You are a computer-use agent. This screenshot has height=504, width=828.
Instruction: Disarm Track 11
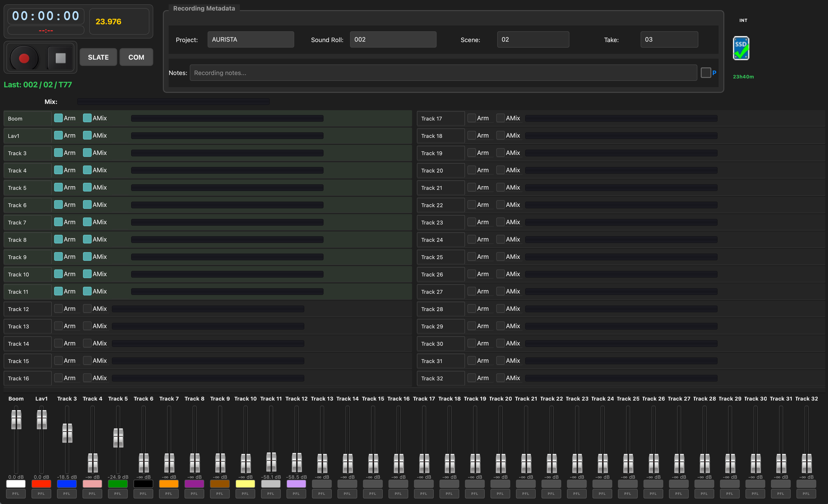click(58, 291)
